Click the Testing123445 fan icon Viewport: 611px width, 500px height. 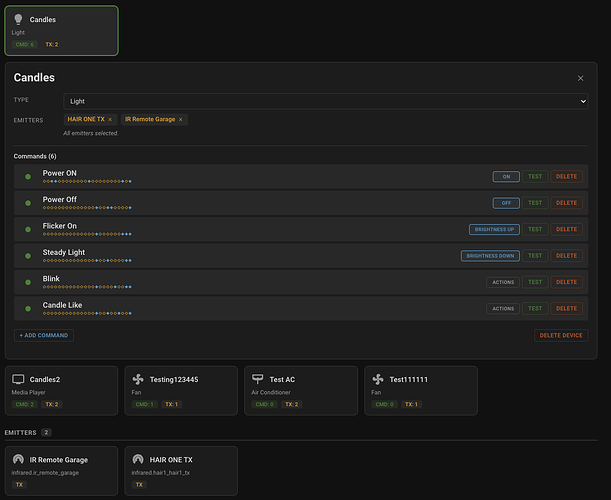click(x=138, y=379)
